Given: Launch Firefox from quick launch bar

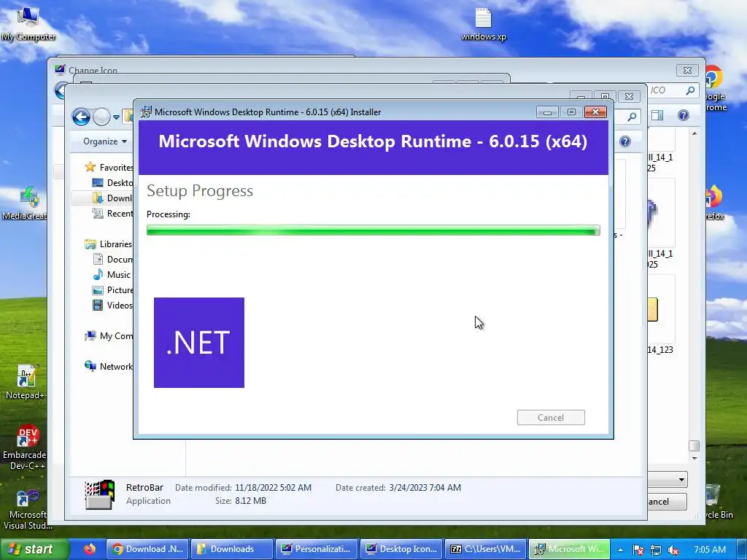Looking at the screenshot, I should (89, 549).
